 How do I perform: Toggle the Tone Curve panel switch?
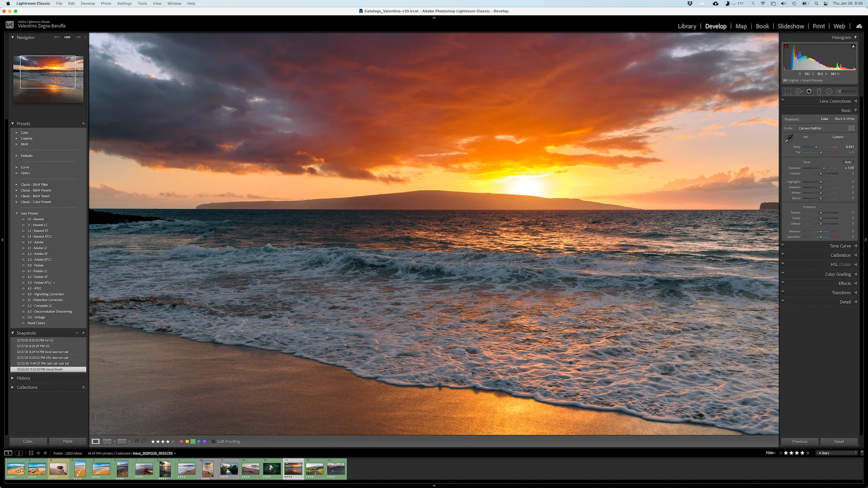pyautogui.click(x=783, y=245)
